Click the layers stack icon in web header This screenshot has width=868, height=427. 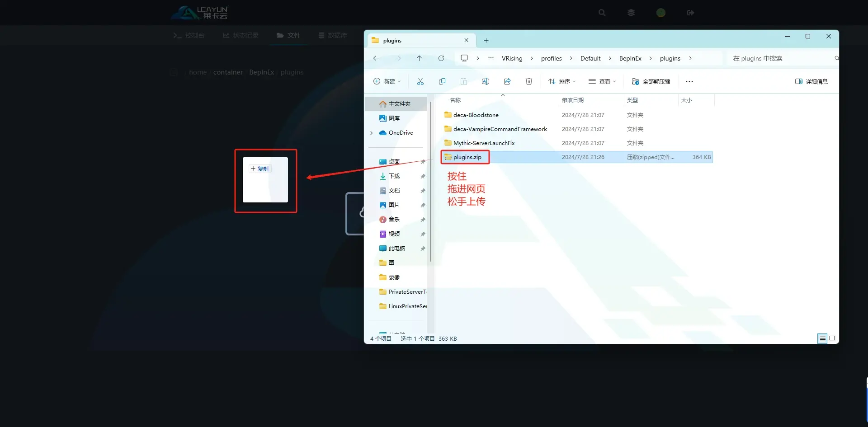[631, 13]
